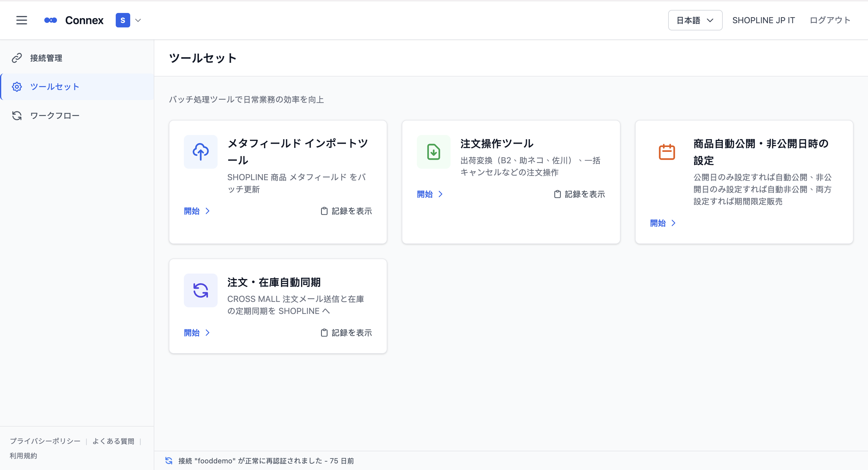The width and height of the screenshot is (868, 470).
Task: Click the calendar icon for 商品自動公開
Action: pyautogui.click(x=666, y=152)
